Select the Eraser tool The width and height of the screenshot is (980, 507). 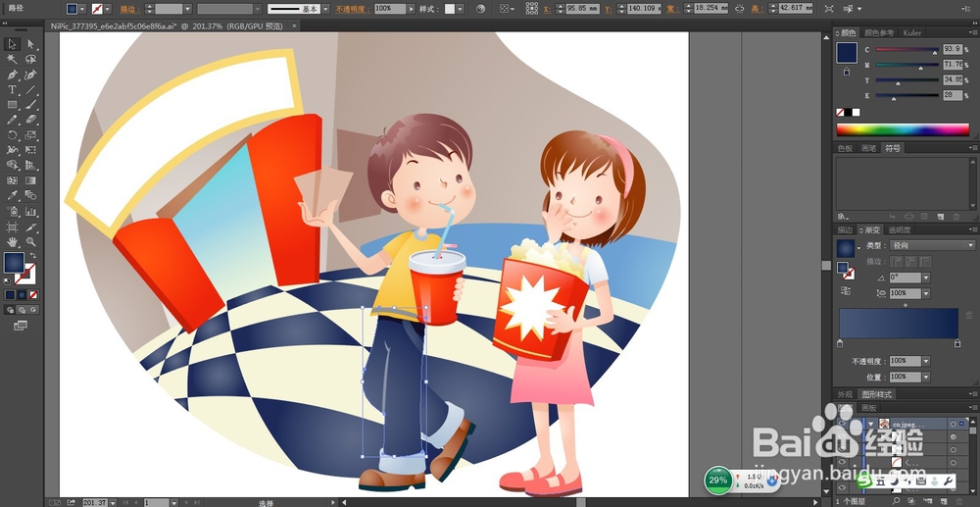(30, 120)
